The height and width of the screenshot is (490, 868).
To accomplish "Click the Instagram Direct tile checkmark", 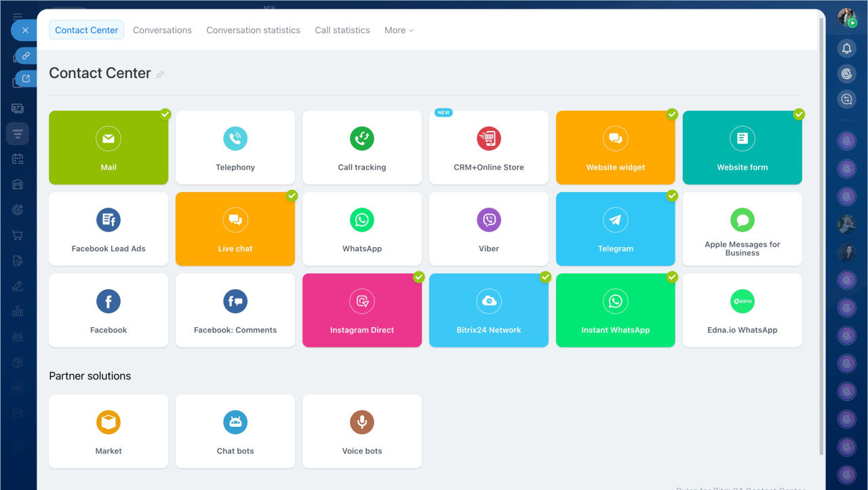I will [418, 277].
